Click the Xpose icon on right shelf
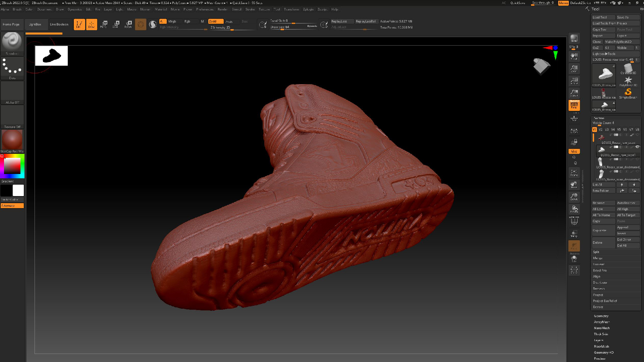 (574, 270)
